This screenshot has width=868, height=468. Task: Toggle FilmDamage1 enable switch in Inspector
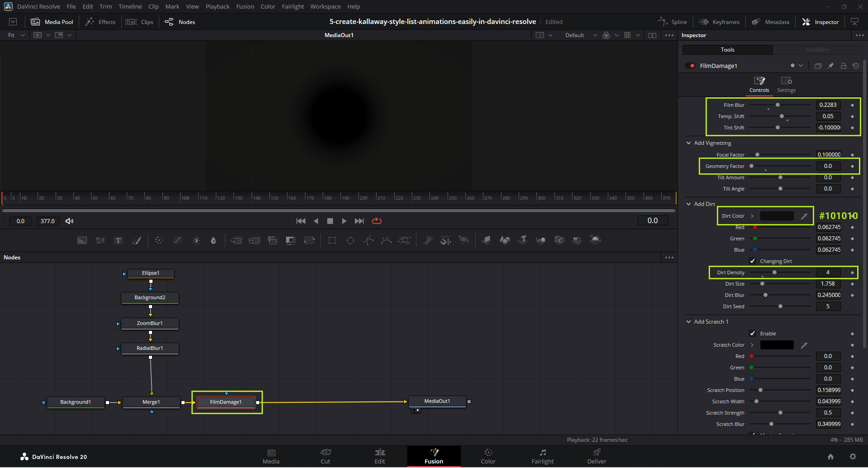tap(690, 66)
